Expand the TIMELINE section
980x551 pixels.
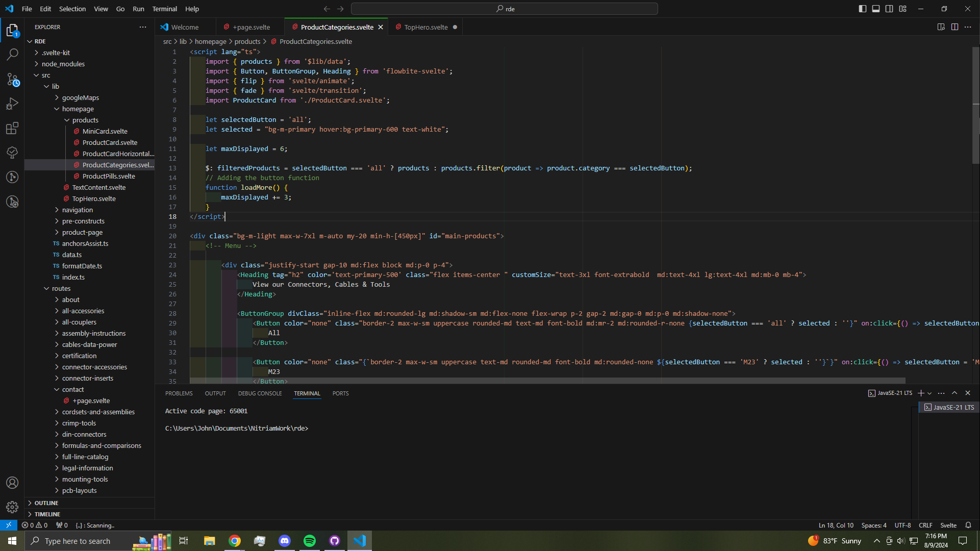[x=89, y=514]
